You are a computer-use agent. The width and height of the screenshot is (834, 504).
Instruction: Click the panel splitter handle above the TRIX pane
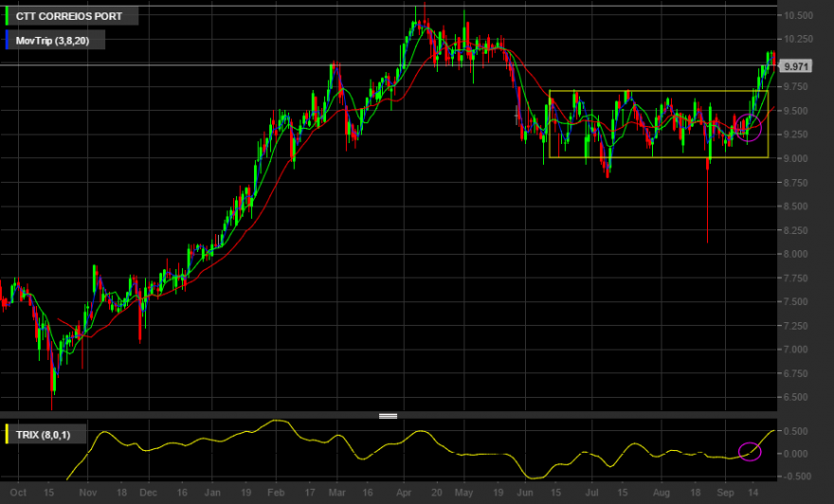click(x=388, y=416)
